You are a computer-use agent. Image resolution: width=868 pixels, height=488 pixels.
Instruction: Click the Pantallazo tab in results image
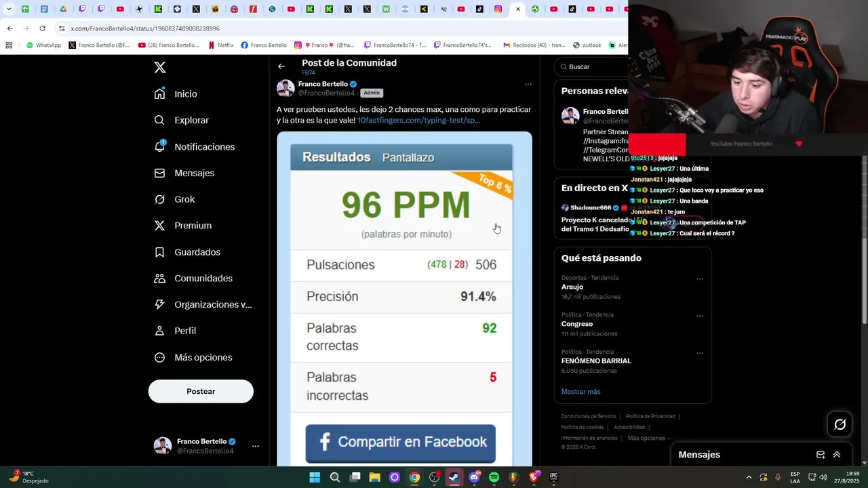[408, 157]
